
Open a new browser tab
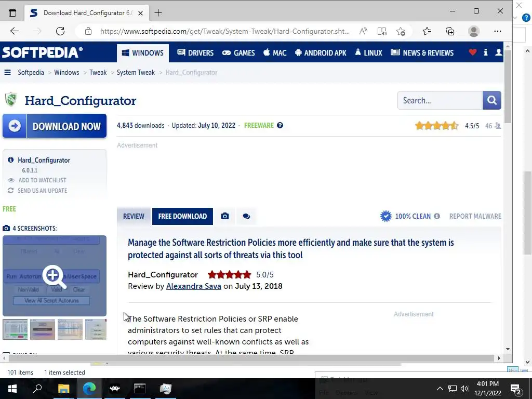click(158, 13)
